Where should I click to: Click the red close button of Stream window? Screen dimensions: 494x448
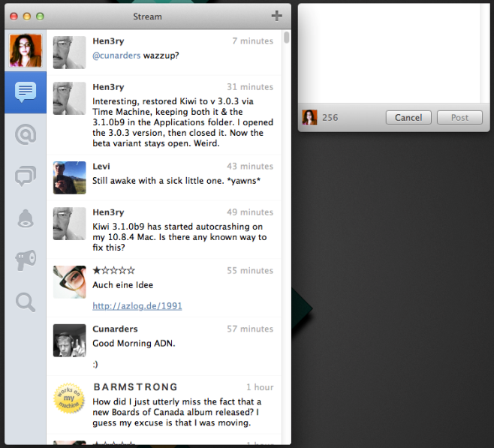[14, 17]
